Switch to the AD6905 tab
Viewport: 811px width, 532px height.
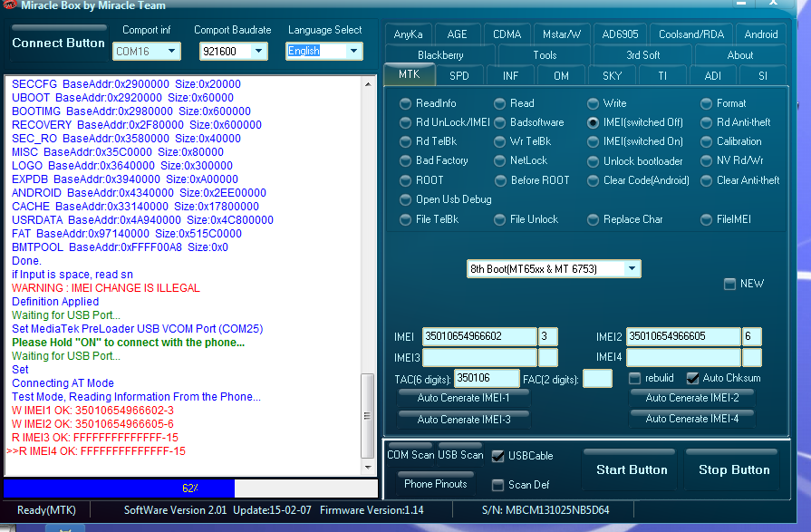620,34
